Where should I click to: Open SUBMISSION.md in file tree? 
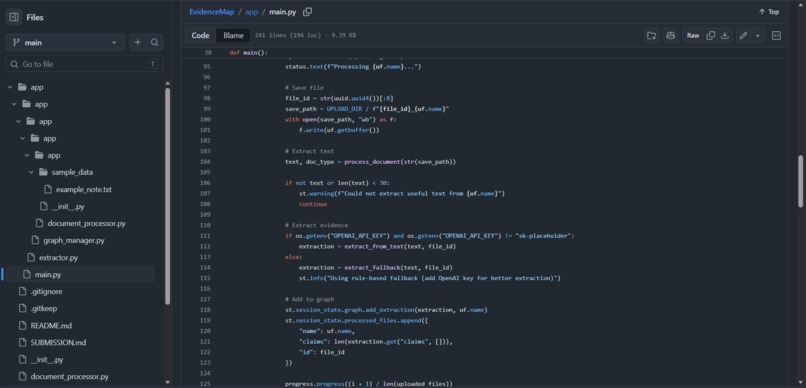(x=58, y=342)
